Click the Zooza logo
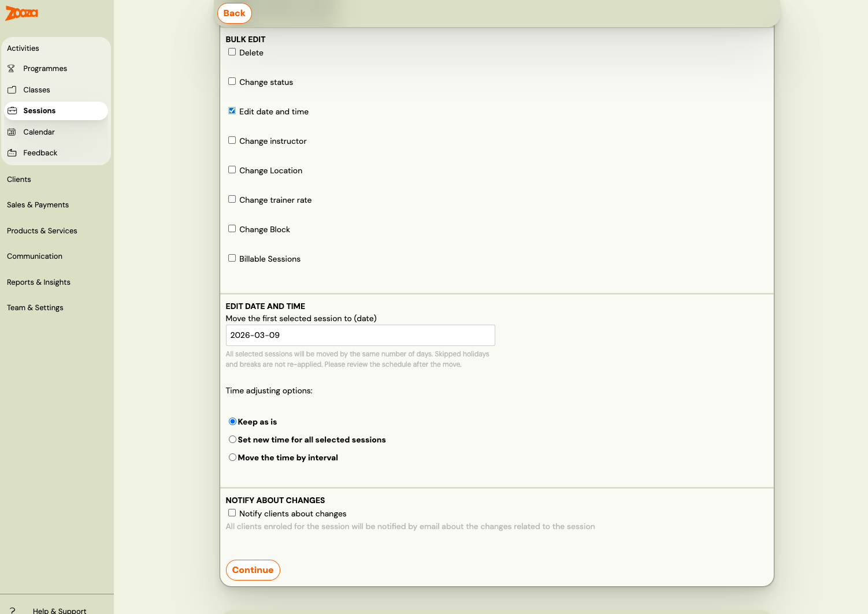868x614 pixels. [x=21, y=13]
